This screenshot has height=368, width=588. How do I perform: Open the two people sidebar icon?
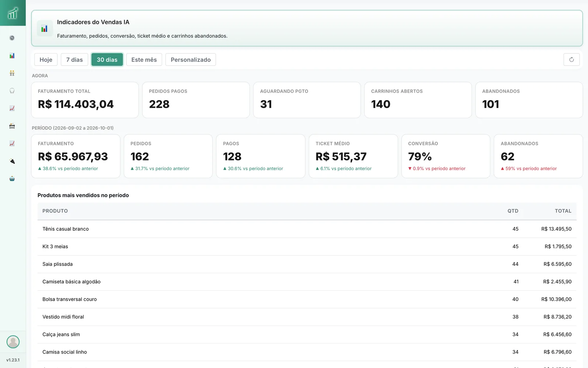(12, 73)
